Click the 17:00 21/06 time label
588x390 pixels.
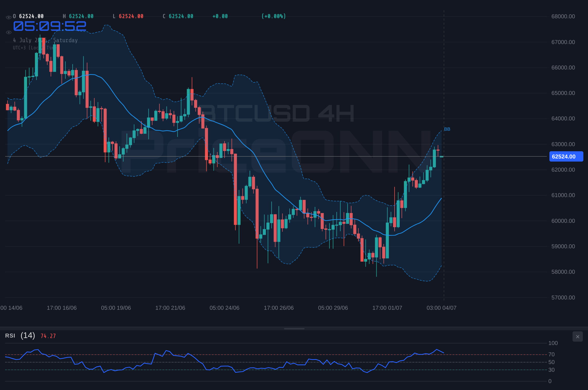[170, 308]
